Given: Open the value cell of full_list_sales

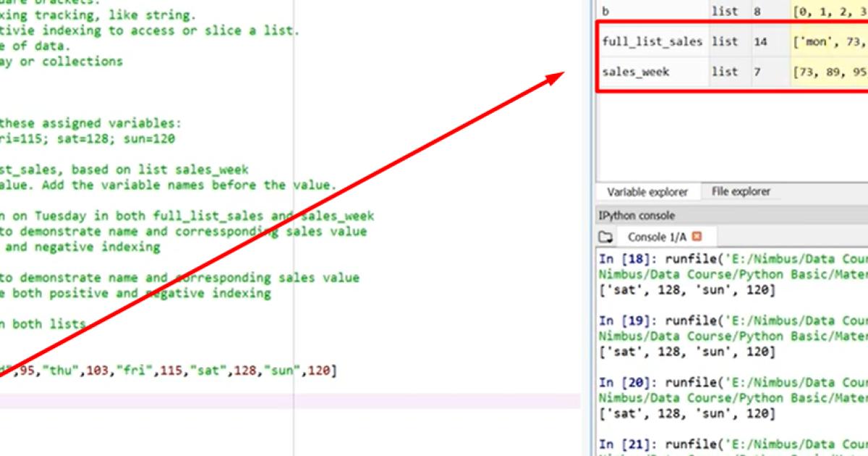Looking at the screenshot, I should [x=832, y=41].
